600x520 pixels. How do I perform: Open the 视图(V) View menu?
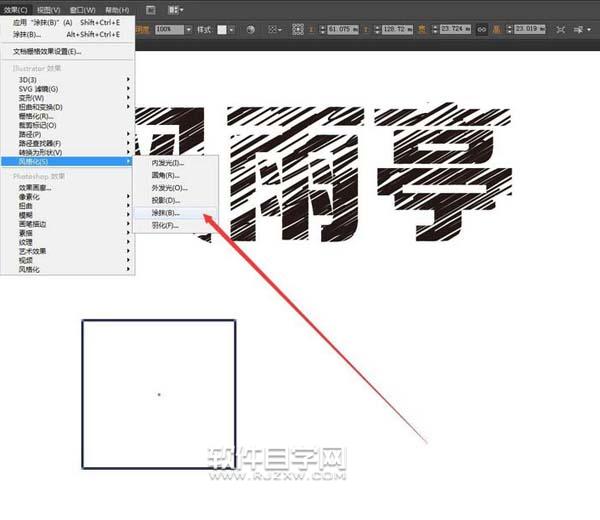click(x=49, y=10)
